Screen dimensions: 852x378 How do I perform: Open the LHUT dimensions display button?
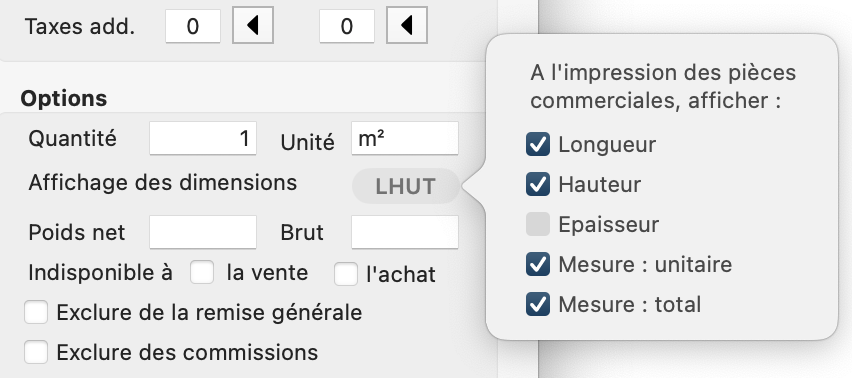click(x=406, y=186)
